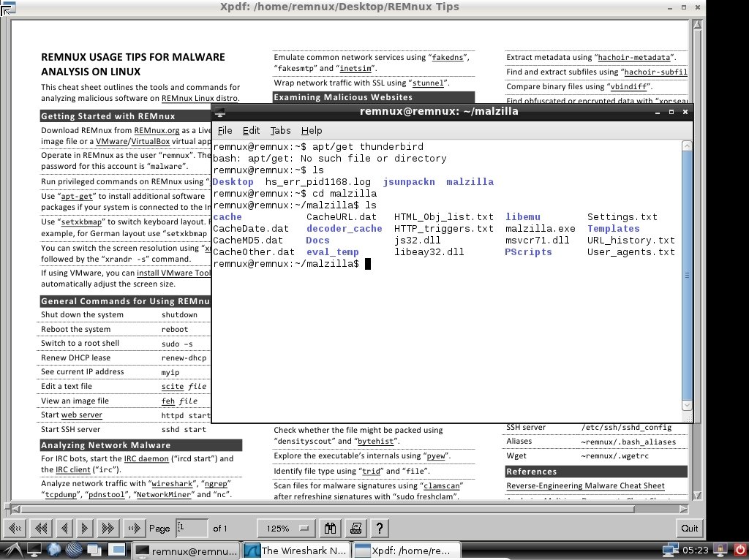Image resolution: width=749 pixels, height=560 pixels.
Task: Open the Help menu in terminal
Action: point(312,130)
